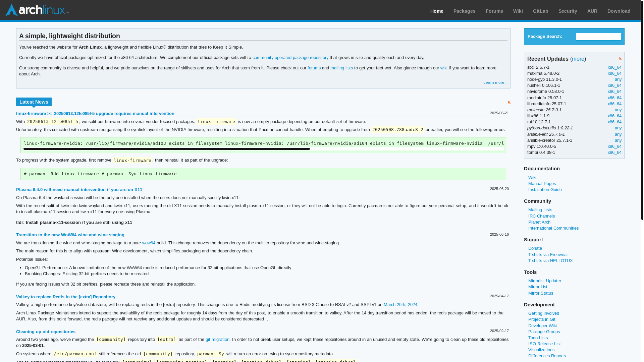Click the wiki link in the intro paragraph
The image size is (644, 362).
pos(444,68)
